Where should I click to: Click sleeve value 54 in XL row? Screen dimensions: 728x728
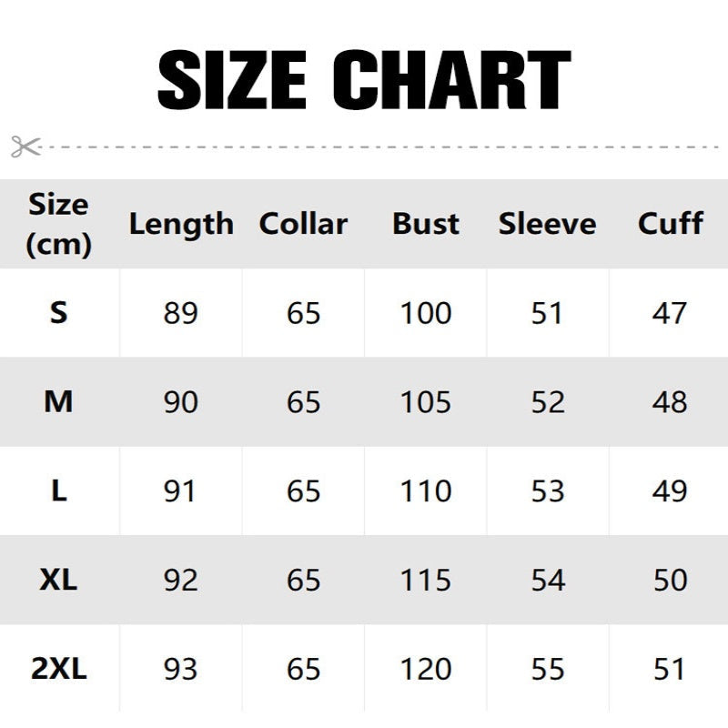point(547,581)
